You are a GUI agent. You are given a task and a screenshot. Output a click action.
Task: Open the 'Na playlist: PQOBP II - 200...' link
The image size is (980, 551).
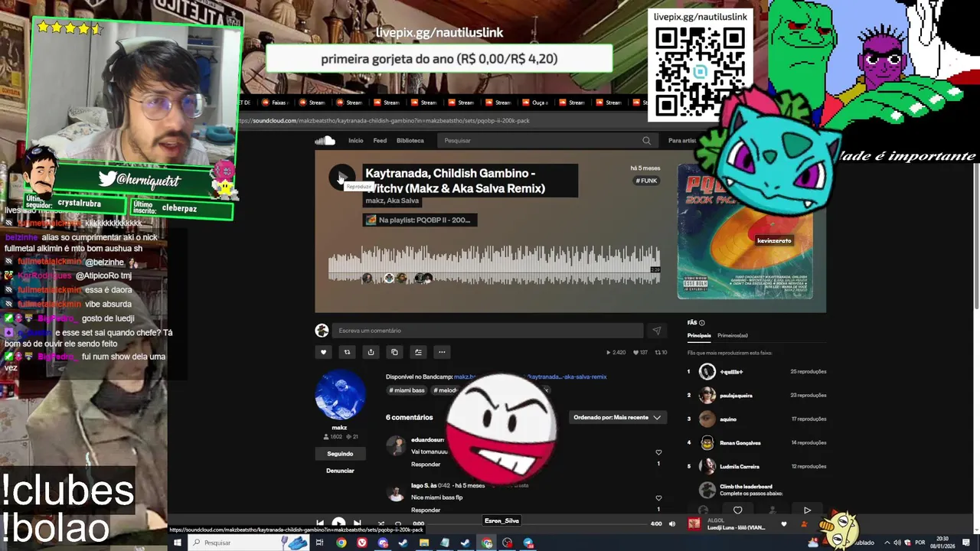pyautogui.click(x=420, y=220)
